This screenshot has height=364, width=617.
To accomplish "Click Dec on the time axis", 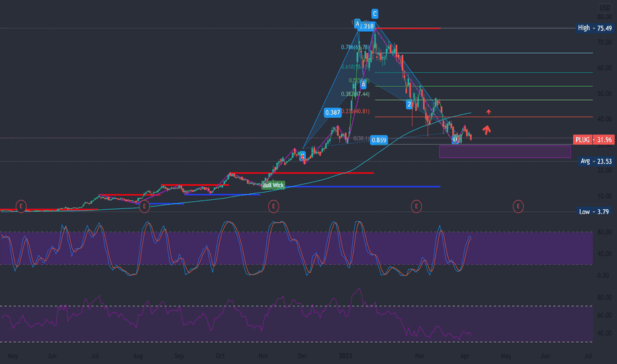I will click(302, 356).
